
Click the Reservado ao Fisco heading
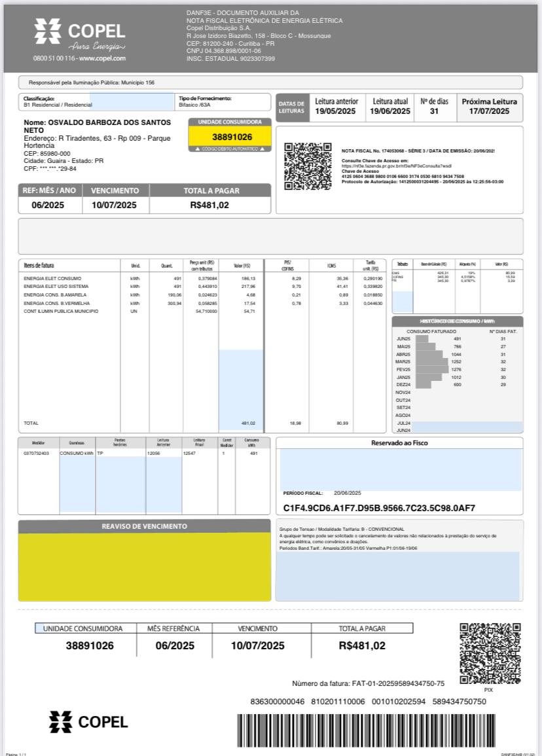pyautogui.click(x=399, y=442)
